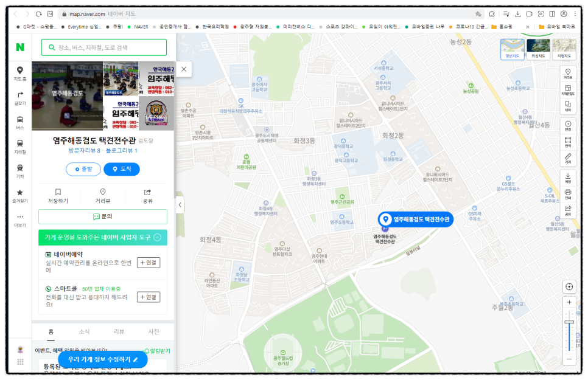Open the NAVER bookmark
The image size is (588, 380).
coord(138,27)
